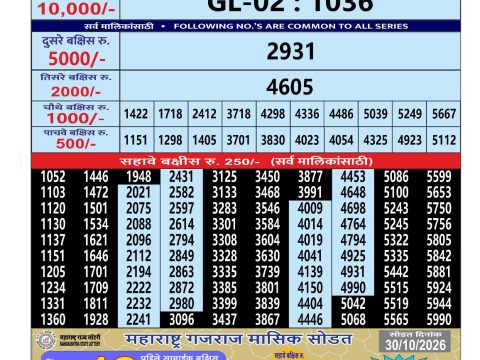Image resolution: width=480 pixels, height=360 pixels.
Task: Click number 3308 in the 250/- grid
Action: pos(225,240)
